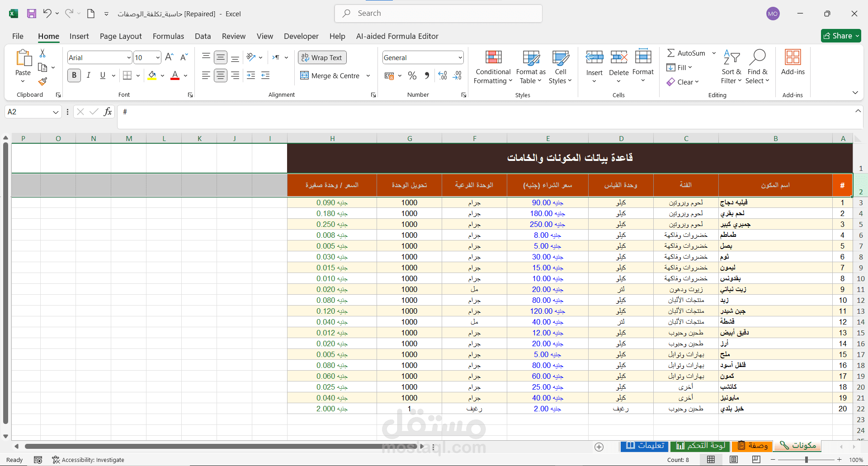This screenshot has width=868, height=466.
Task: Open Format as Table gallery
Action: tap(531, 67)
